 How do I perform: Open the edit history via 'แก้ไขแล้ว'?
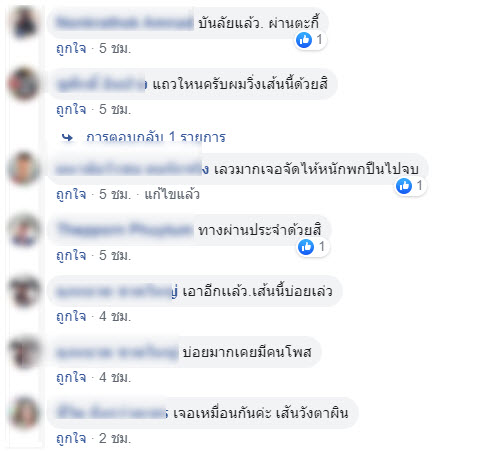tap(172, 194)
